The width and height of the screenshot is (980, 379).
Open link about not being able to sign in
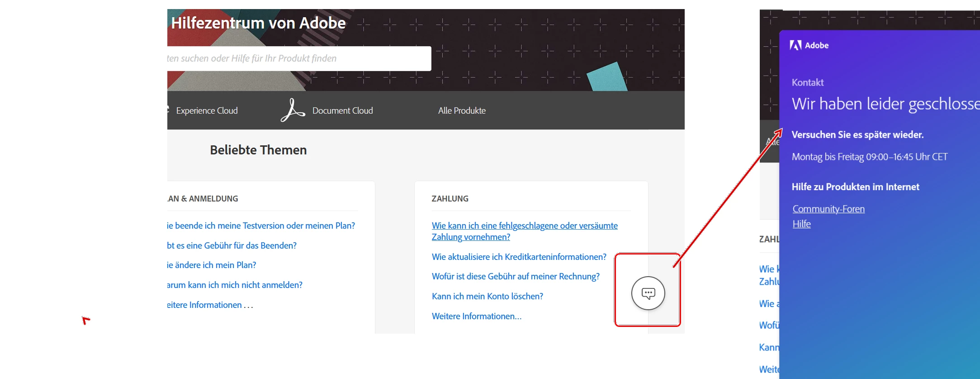(x=235, y=285)
